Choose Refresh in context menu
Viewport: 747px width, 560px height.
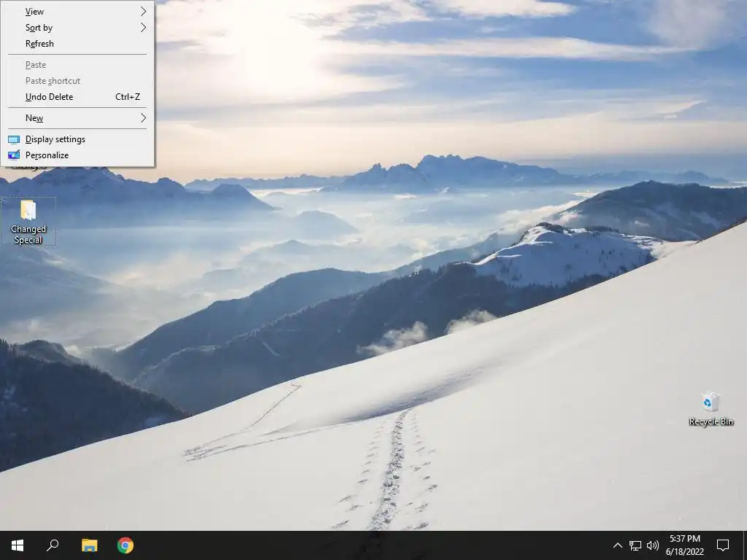pyautogui.click(x=77, y=44)
